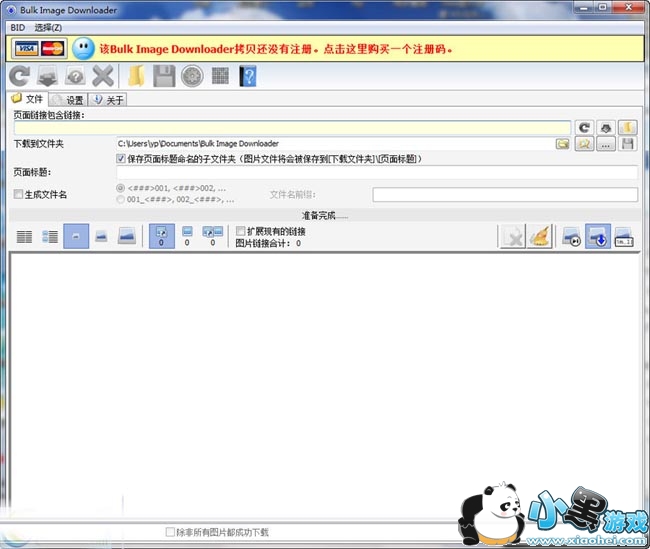Click the linked images filter icon showing 0

point(161,236)
